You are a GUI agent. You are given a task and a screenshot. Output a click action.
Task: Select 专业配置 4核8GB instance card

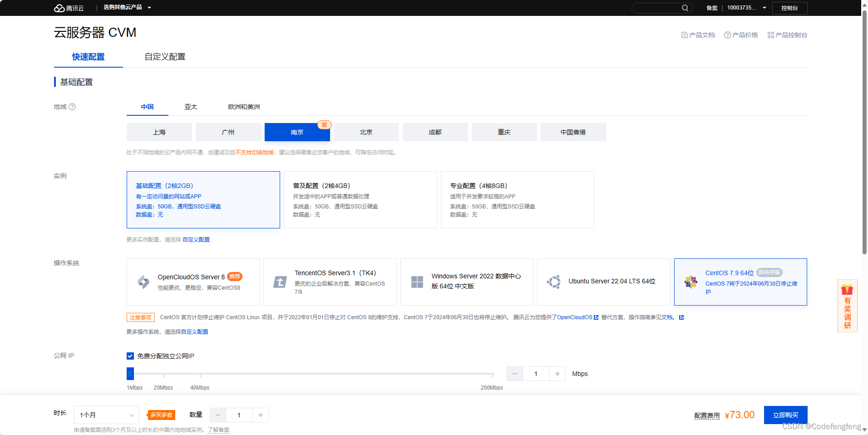[x=518, y=200]
